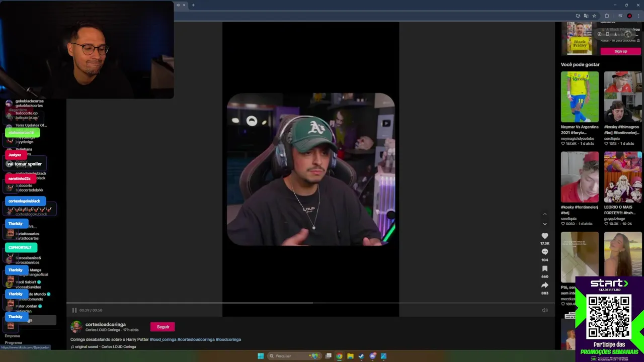Screen dimensions: 644x362
Task: Click the Justyxz chat username
Action: (15, 155)
